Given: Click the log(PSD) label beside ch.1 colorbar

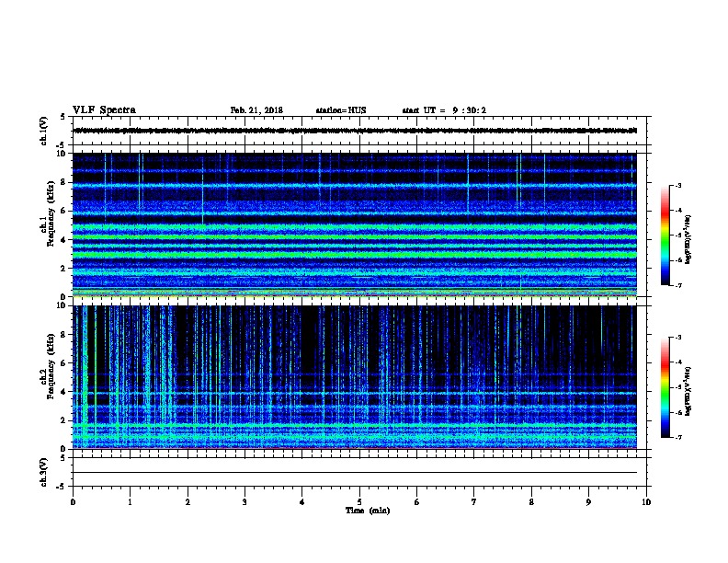Looking at the screenshot, I should [688, 239].
